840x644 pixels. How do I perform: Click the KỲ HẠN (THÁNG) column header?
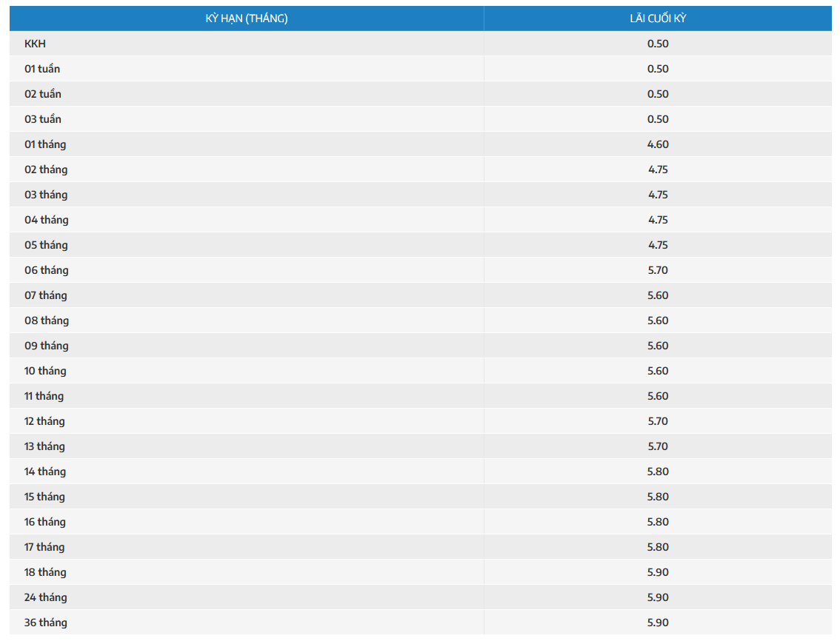pyautogui.click(x=246, y=19)
